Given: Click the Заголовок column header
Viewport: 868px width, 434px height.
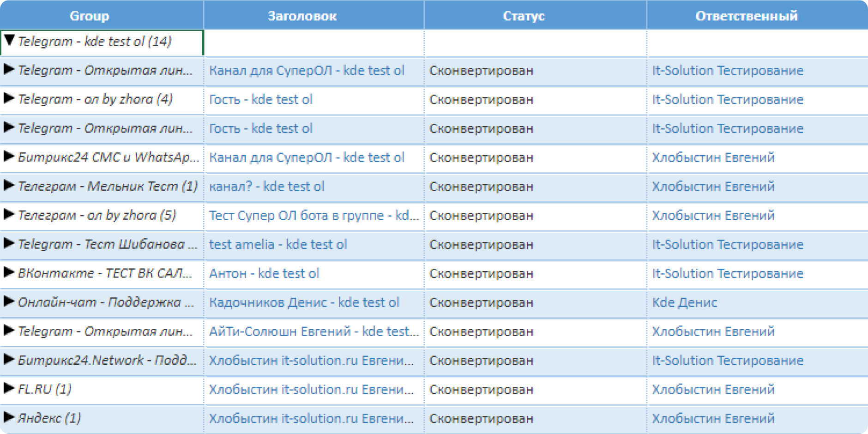Looking at the screenshot, I should 302,16.
